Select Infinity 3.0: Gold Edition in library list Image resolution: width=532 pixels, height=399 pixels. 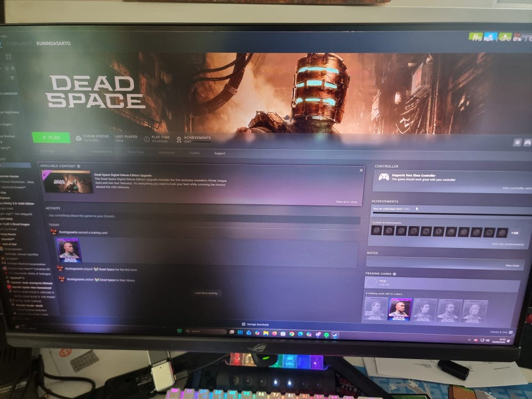17,203
